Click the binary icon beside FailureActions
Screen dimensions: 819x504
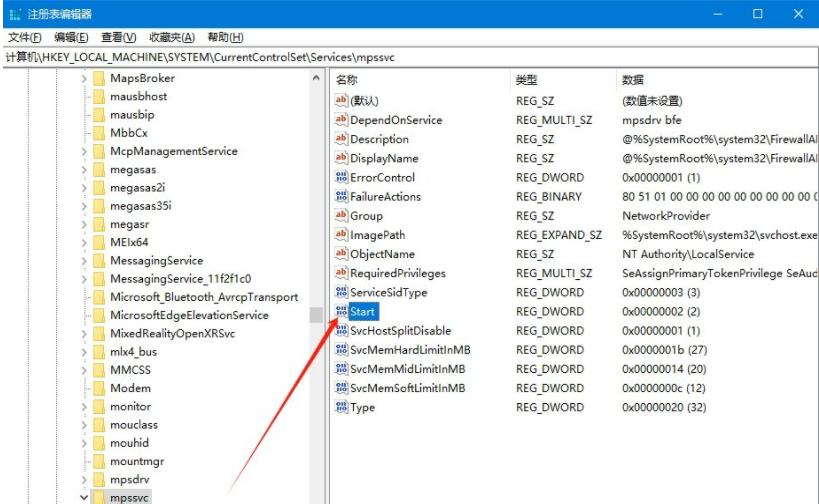341,196
